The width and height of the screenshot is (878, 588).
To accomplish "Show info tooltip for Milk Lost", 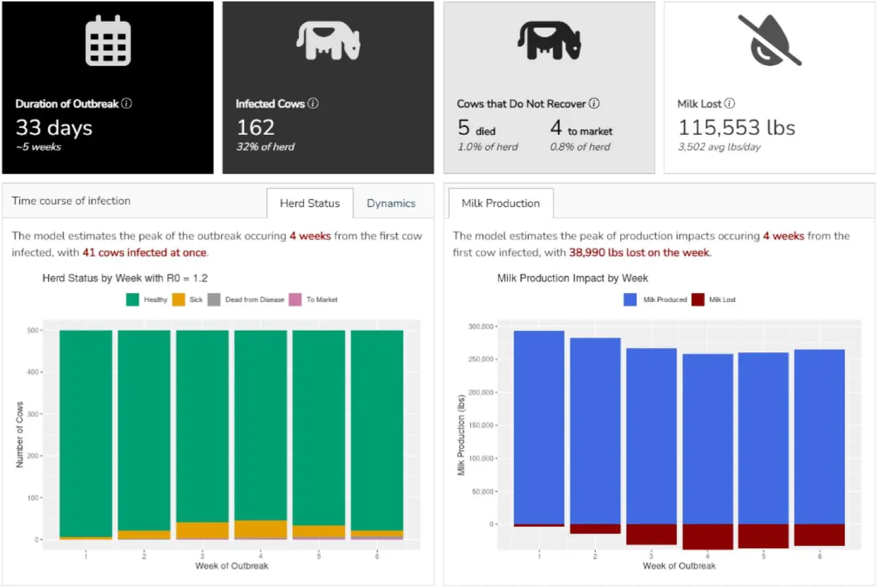I will pyautogui.click(x=730, y=104).
